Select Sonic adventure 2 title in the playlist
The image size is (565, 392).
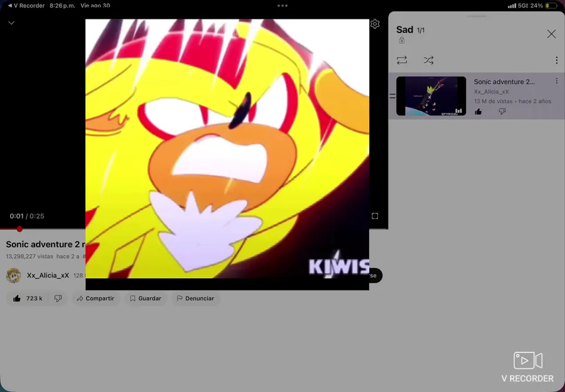pos(504,82)
